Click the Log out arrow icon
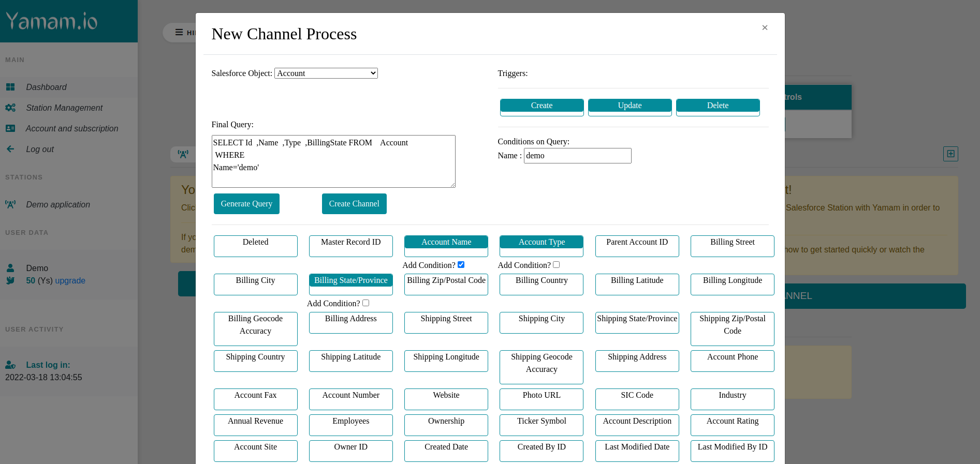Viewport: 980px width, 464px height. pyautogui.click(x=10, y=149)
